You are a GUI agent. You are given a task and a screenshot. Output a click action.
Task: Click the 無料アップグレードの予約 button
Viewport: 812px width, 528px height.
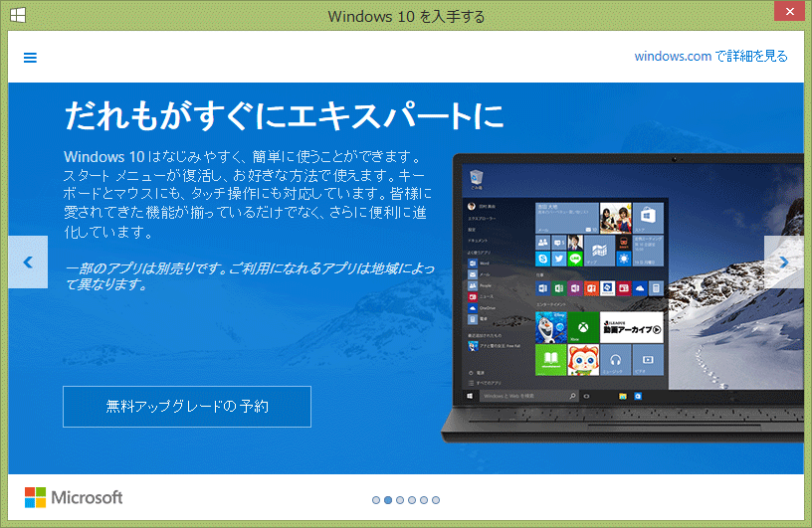coord(187,407)
